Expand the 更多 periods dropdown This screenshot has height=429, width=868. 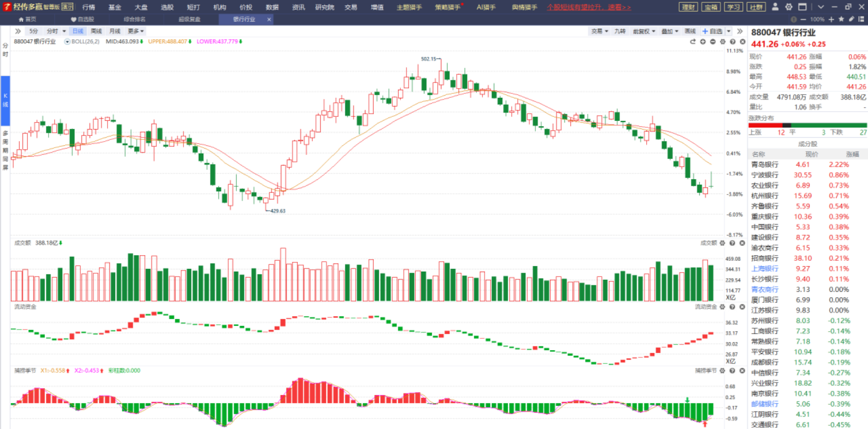135,31
